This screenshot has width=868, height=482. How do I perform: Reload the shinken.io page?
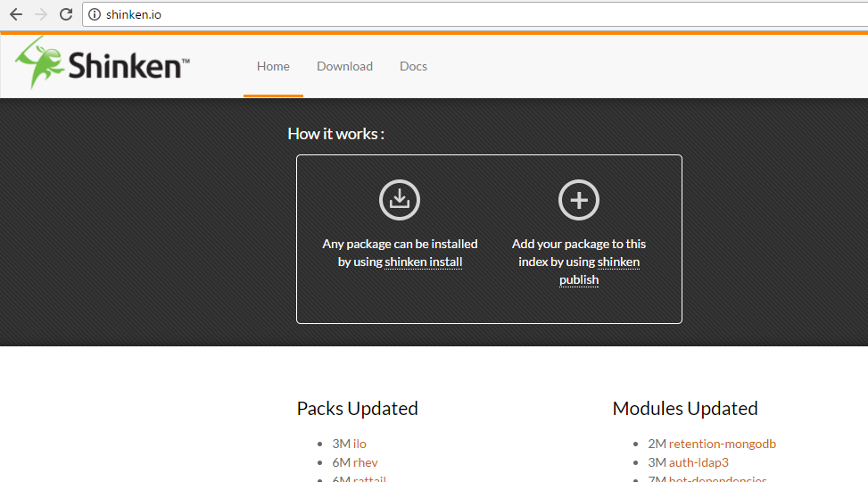tap(65, 14)
